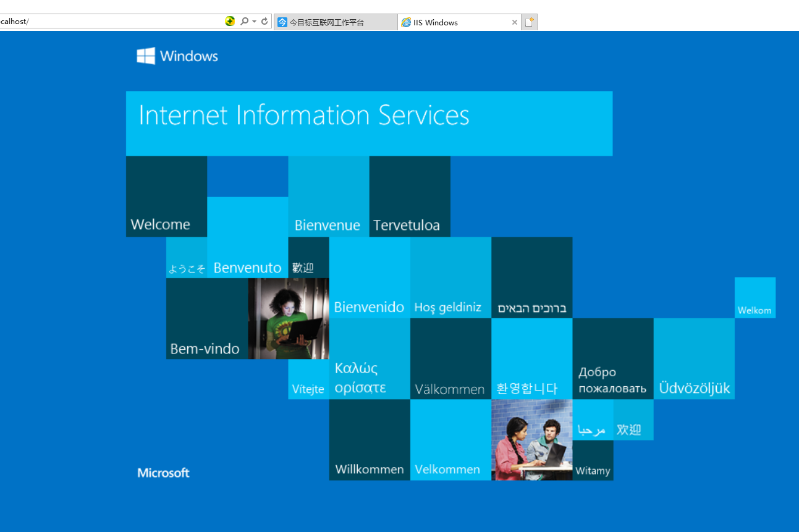799x532 pixels.
Task: Click the Velkommen tile
Action: click(x=450, y=440)
